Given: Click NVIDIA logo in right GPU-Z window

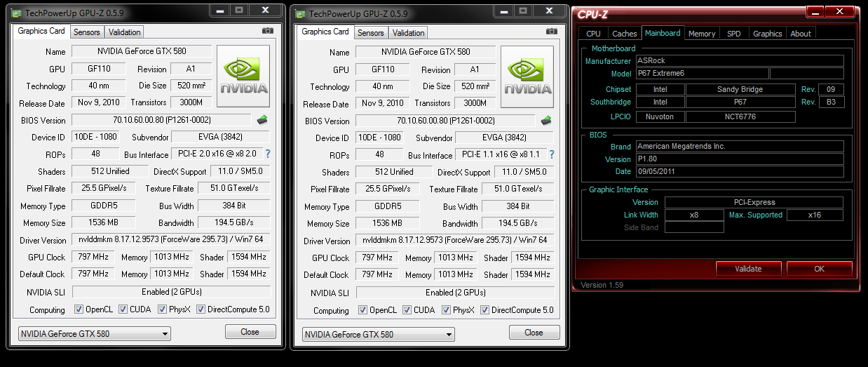Looking at the screenshot, I should (528, 77).
